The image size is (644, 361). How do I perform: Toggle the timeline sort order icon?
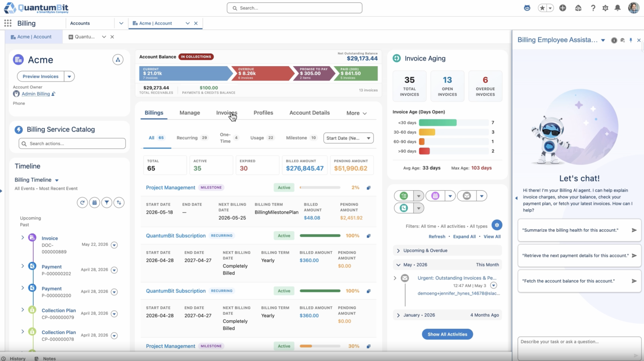[119, 203]
